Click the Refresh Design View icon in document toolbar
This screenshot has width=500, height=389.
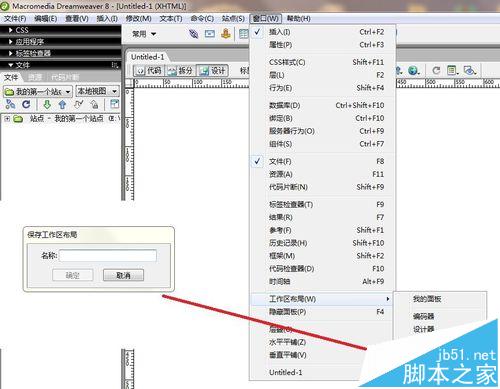(x=436, y=70)
